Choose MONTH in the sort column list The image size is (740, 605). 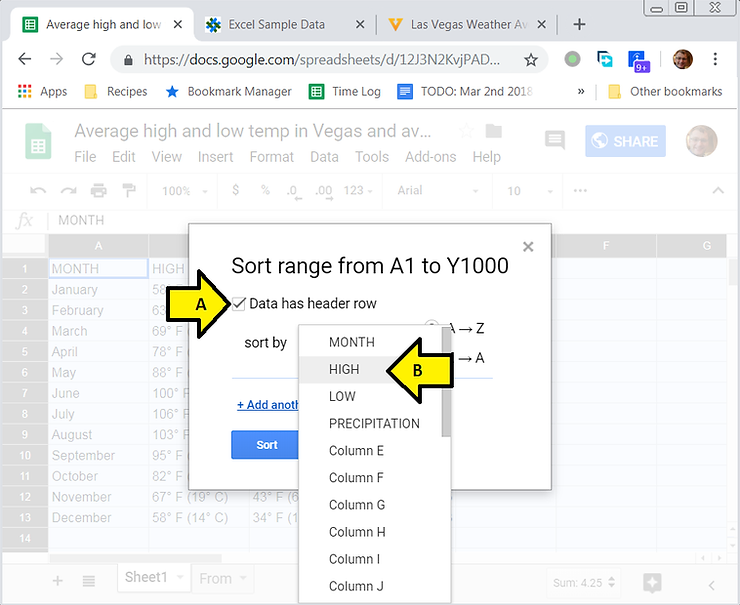(352, 342)
